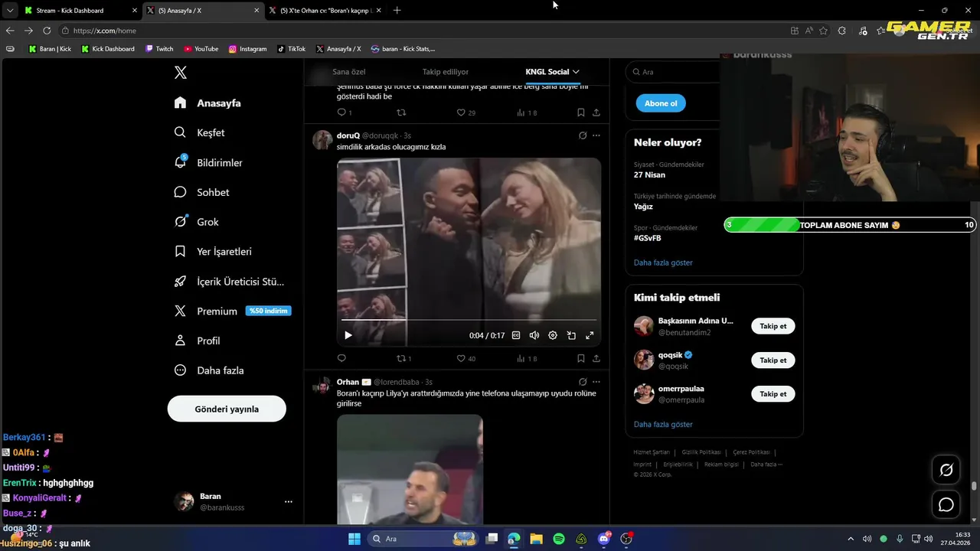Toggle picture-in-picture on video
Viewport: 980px width, 551px height.
click(571, 335)
